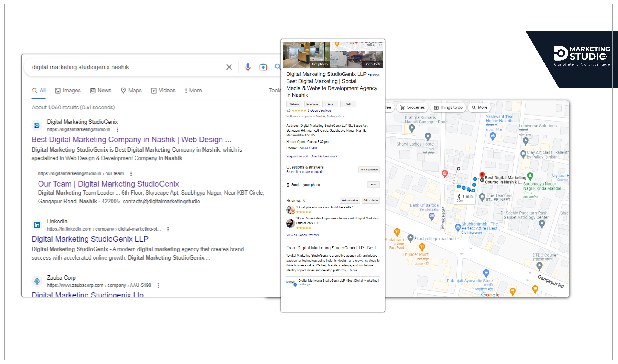The image size is (618, 364).
Task: Open the three-dot menu beside LinkedIn URL
Action: (x=168, y=229)
